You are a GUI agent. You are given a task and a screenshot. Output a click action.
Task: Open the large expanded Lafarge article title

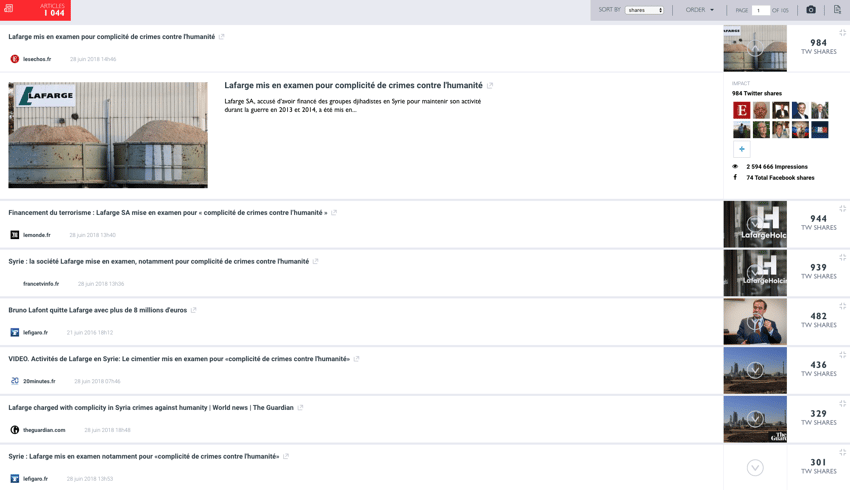[353, 86]
